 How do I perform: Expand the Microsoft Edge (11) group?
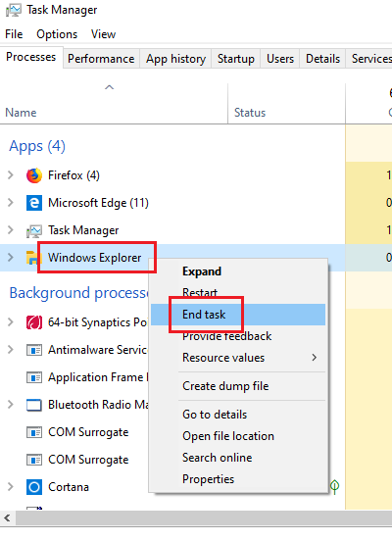pos(11,203)
